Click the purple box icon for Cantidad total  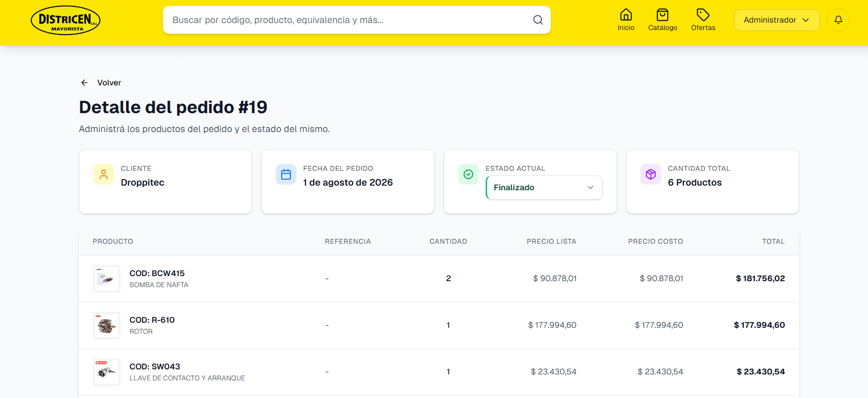pos(651,175)
